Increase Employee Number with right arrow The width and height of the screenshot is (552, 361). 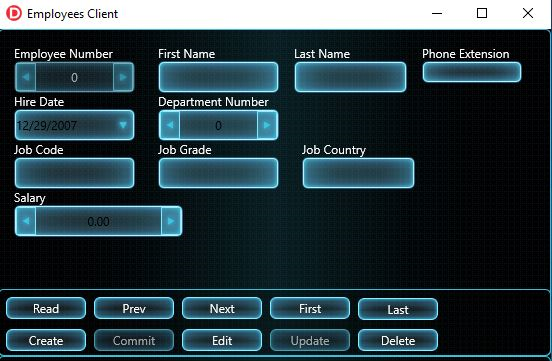[123, 77]
